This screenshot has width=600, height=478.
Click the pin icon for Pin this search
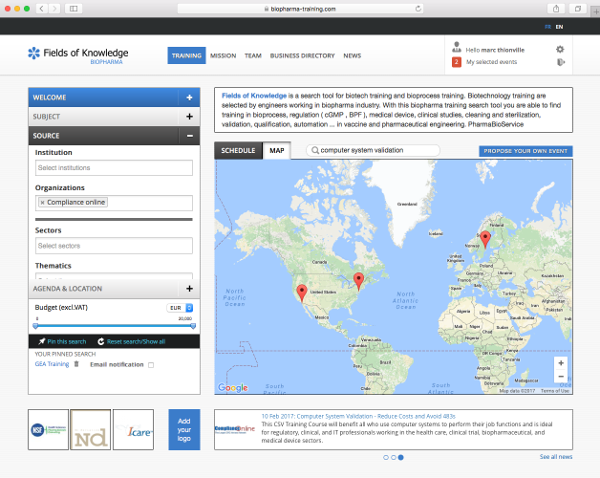(x=41, y=341)
